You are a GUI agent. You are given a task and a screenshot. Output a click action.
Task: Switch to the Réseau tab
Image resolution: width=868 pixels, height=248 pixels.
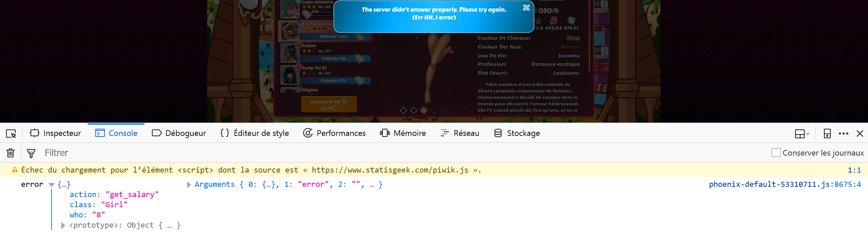(x=459, y=133)
